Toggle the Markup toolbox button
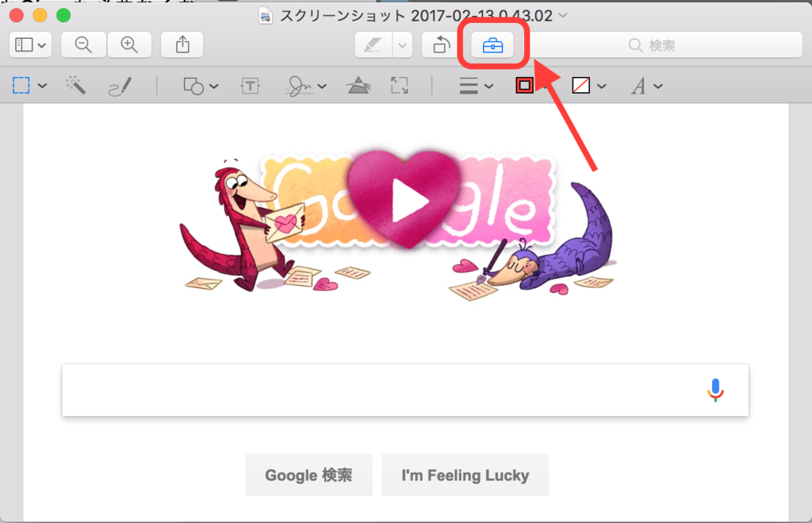812x523 pixels. (x=492, y=45)
